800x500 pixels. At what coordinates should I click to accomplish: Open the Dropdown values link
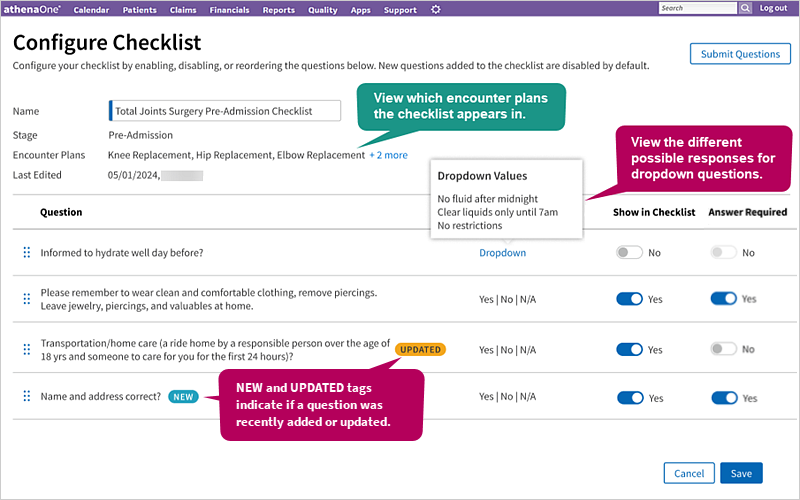[x=503, y=253]
